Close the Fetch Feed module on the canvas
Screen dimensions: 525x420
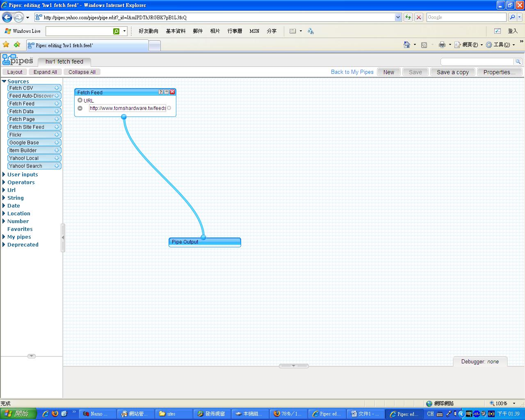[x=172, y=92]
